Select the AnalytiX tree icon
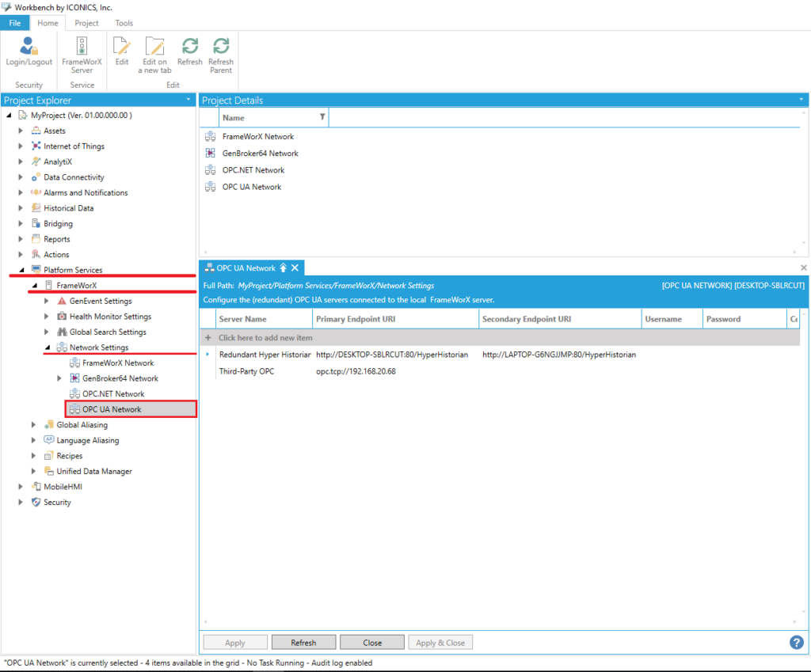 36,161
